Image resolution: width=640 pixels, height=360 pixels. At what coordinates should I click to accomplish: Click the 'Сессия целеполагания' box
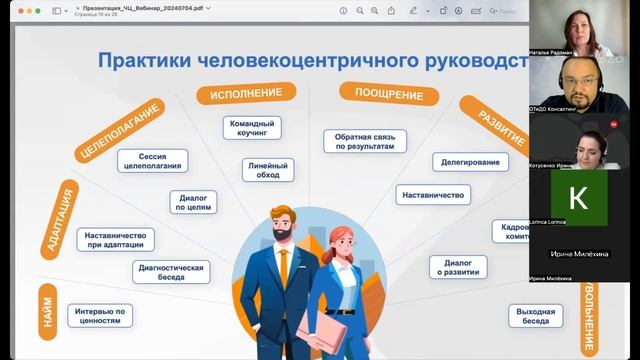(152, 161)
